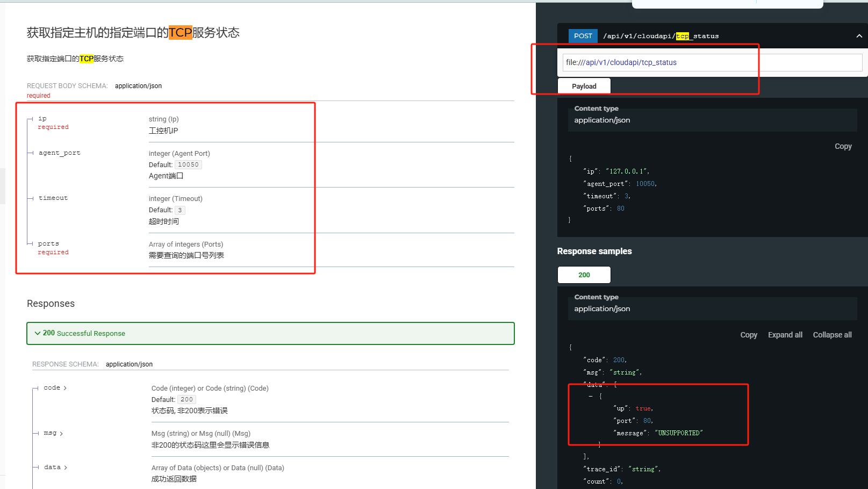Viewport: 868px width, 489px height.
Task: Click the tcp_status server URL field
Action: coord(712,62)
